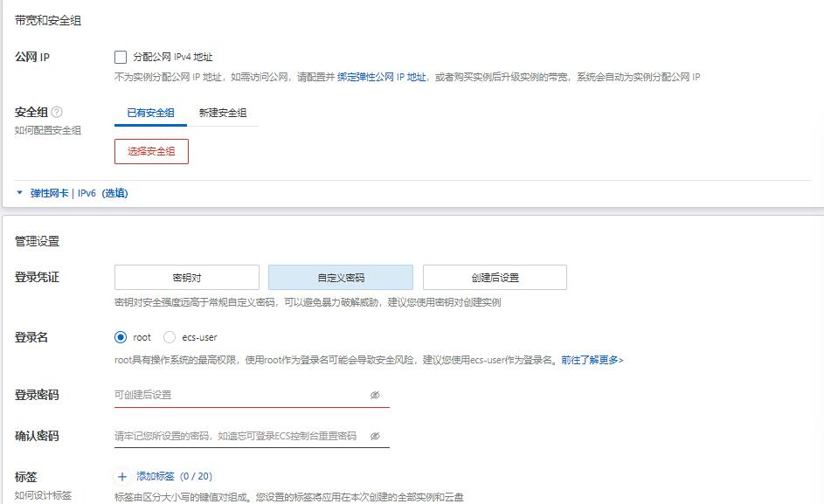Show the password in 确认密码 field

point(375,436)
